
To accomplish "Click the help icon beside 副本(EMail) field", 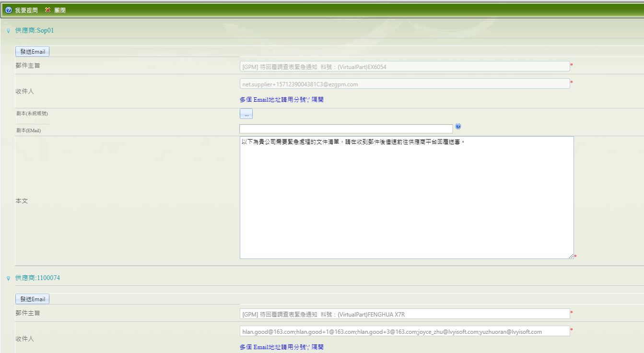I will tap(458, 127).
